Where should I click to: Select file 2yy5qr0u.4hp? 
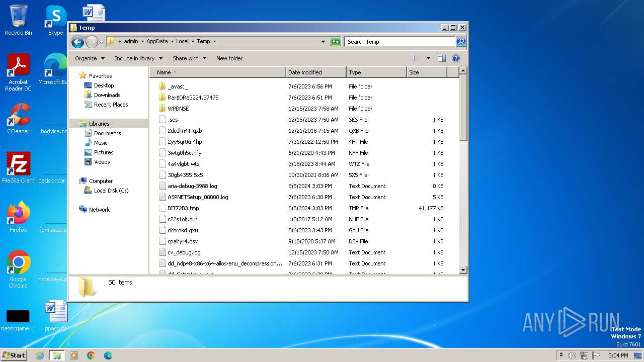[x=185, y=142]
